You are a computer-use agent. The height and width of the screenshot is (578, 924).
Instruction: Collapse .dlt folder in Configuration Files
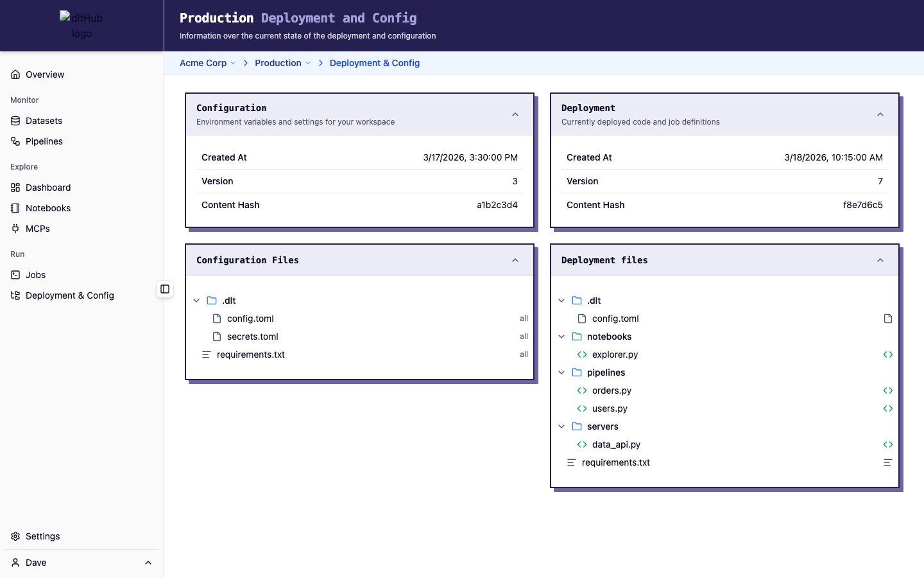tap(196, 301)
